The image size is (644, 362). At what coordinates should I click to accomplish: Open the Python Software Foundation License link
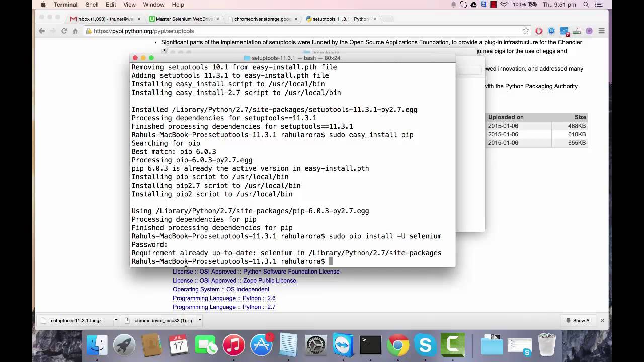(x=256, y=271)
